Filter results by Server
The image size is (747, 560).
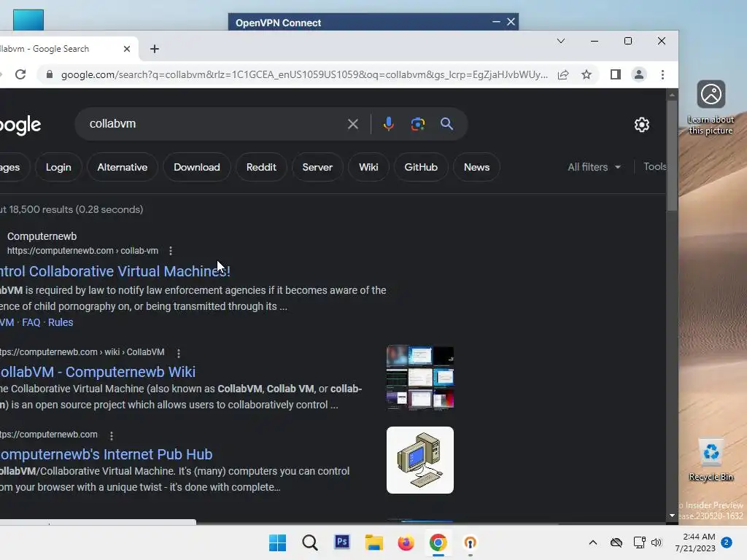pyautogui.click(x=317, y=167)
